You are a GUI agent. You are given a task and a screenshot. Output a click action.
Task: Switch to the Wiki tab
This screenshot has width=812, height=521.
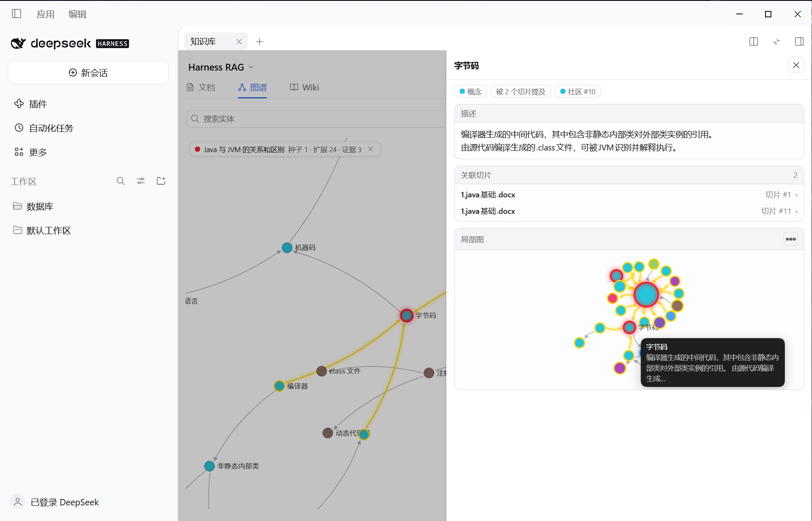[304, 87]
